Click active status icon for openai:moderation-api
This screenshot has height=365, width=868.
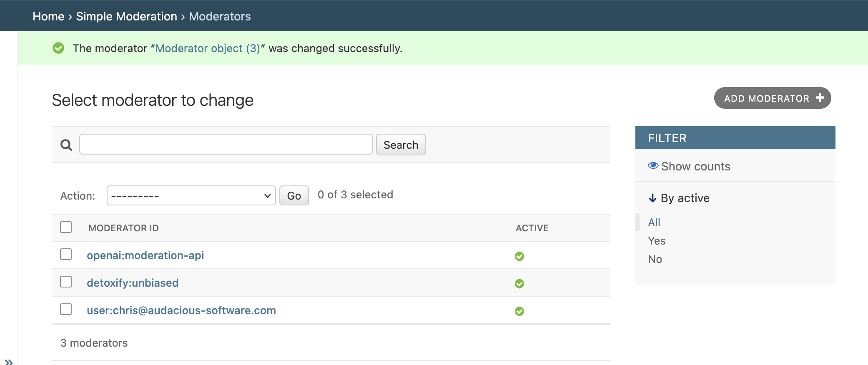pos(519,256)
